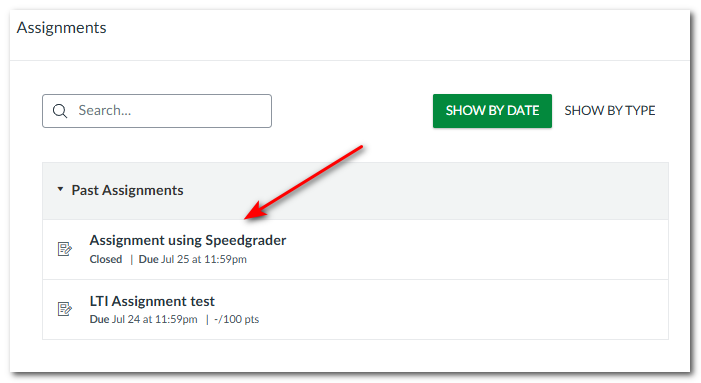The width and height of the screenshot is (701, 383).
Task: Click the Assignment using Speedgrader assignment icon
Action: [65, 249]
